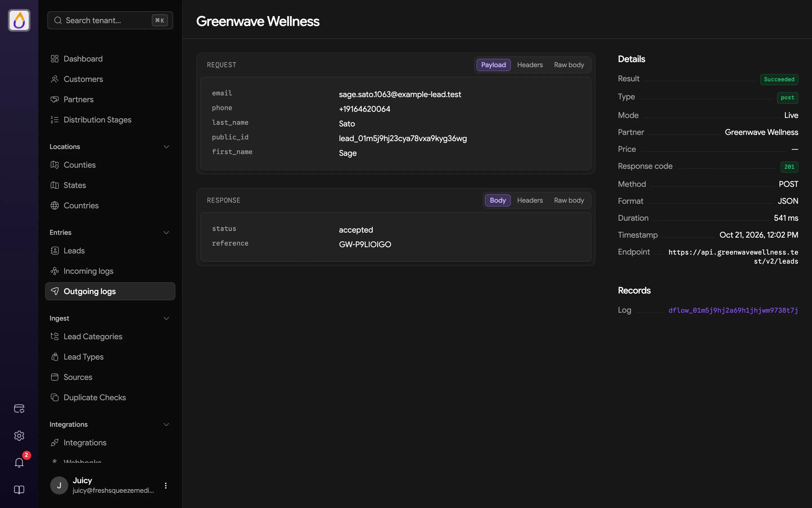Open Incoming logs icon
Image resolution: width=812 pixels, height=508 pixels.
click(55, 271)
